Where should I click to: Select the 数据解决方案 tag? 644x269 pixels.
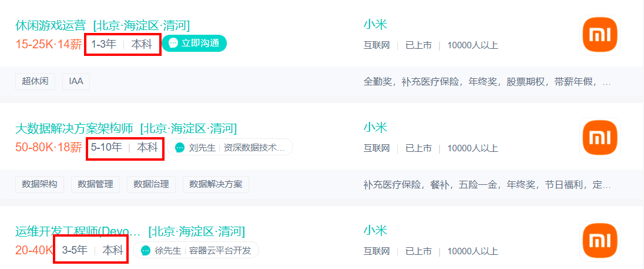[x=216, y=184]
